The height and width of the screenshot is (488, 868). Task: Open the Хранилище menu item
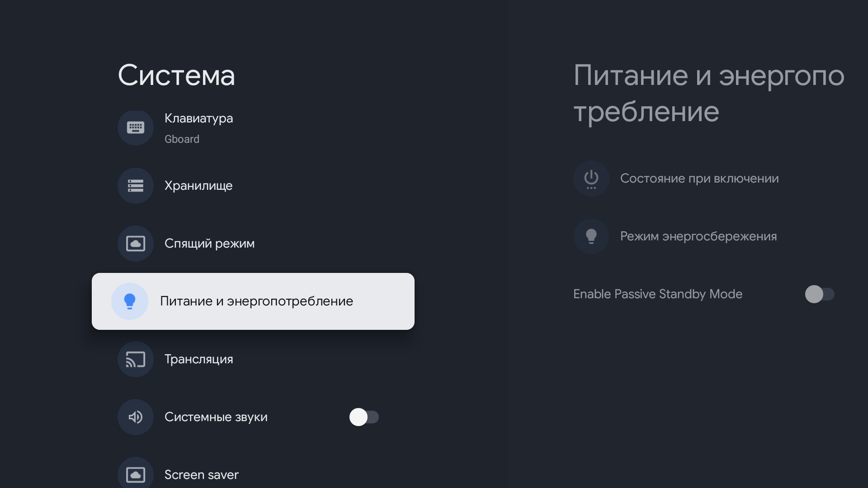(198, 186)
